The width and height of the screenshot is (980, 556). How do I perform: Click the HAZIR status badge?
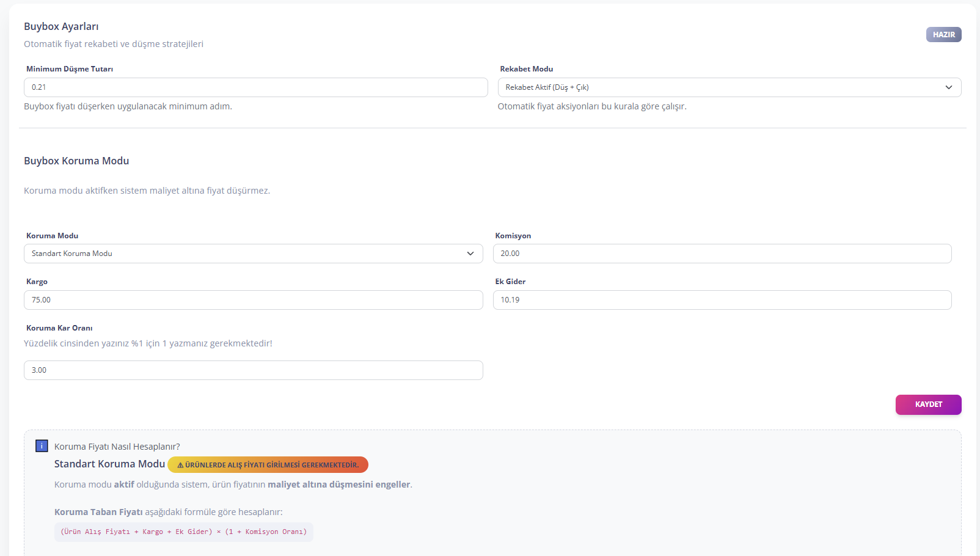tap(944, 35)
